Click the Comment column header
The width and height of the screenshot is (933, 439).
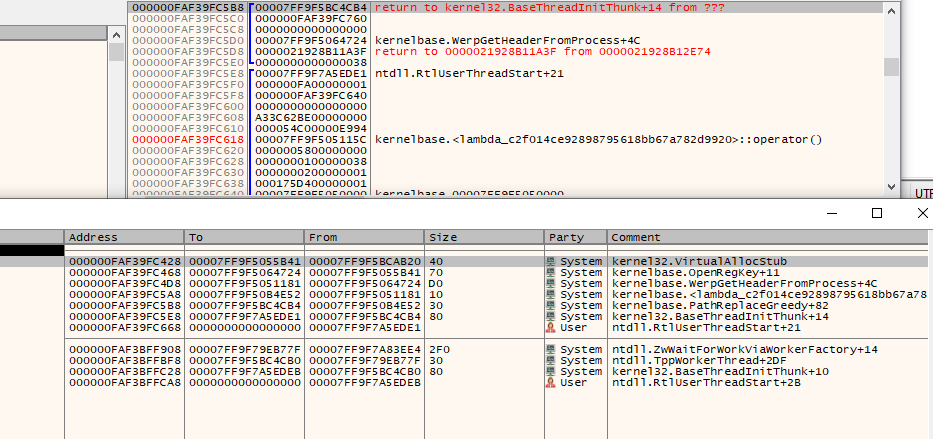coord(768,237)
